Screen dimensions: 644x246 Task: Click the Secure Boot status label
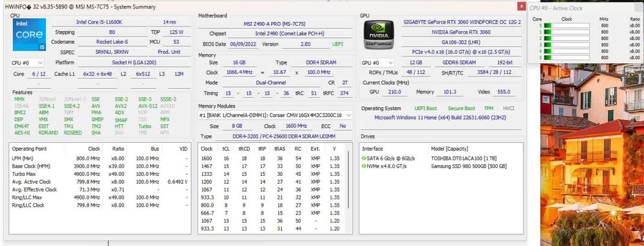(461, 108)
